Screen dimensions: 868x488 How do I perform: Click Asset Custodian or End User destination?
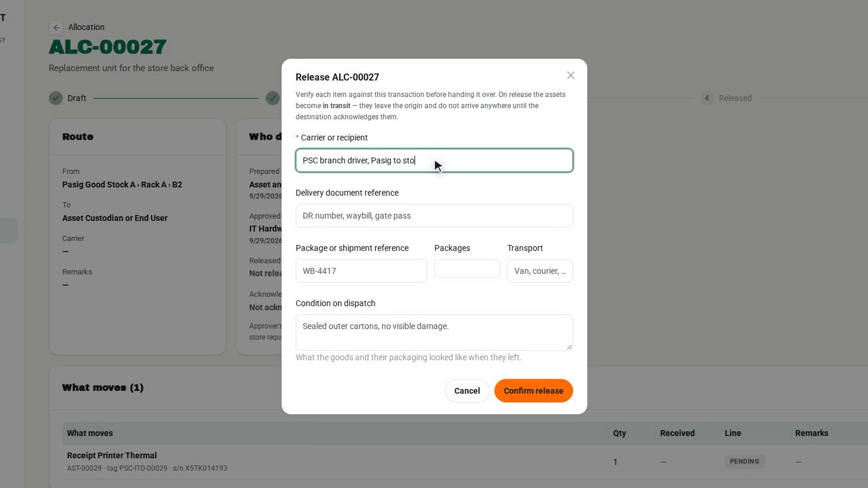point(115,218)
